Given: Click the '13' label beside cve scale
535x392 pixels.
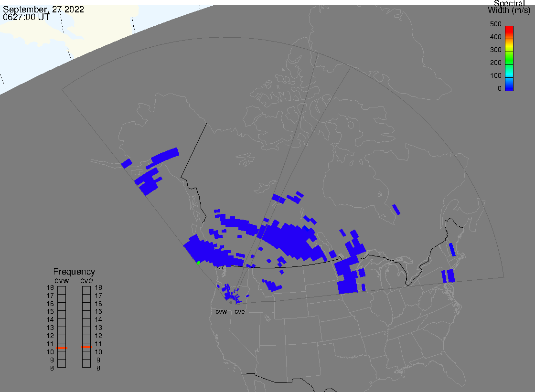Looking at the screenshot, I should click(98, 328).
